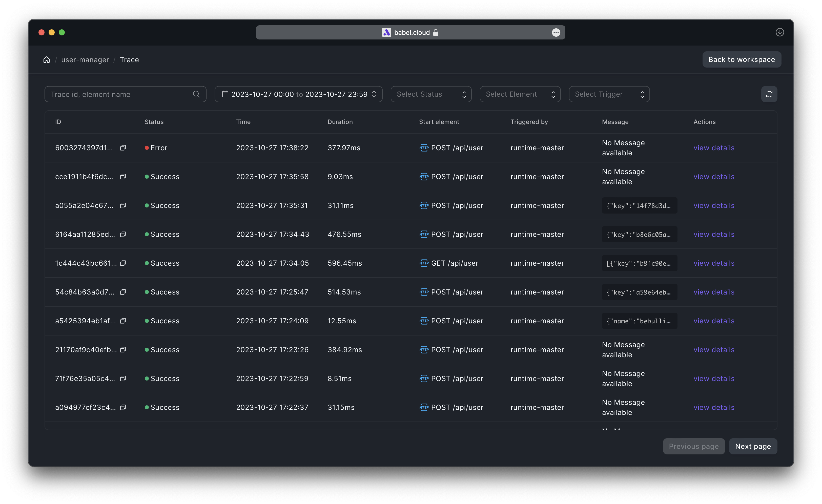View details of 17:23:26 trace
The height and width of the screenshot is (504, 822).
point(714,350)
